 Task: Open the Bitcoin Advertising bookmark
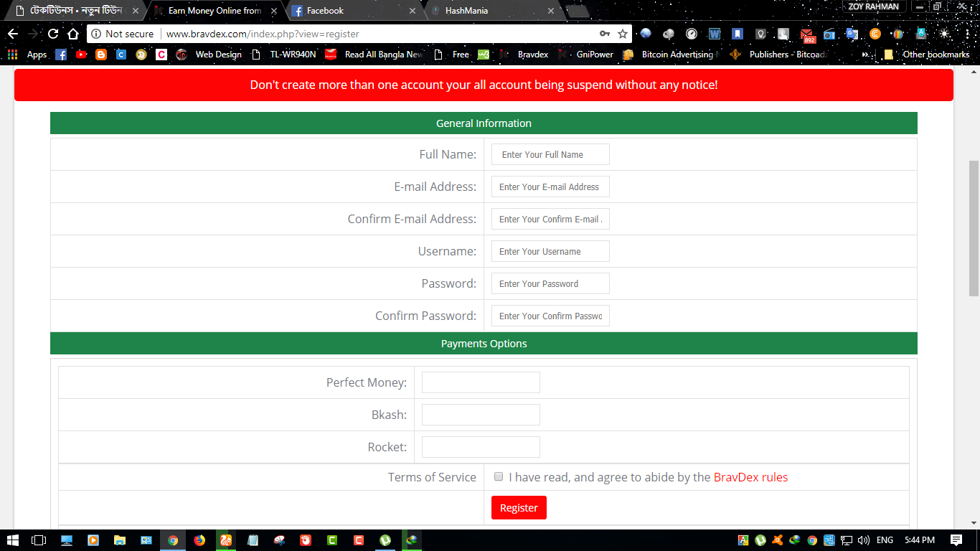[669, 55]
